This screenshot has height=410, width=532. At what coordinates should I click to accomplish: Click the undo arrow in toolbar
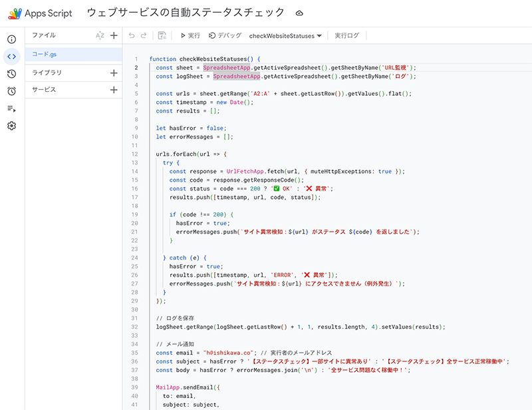click(x=132, y=36)
